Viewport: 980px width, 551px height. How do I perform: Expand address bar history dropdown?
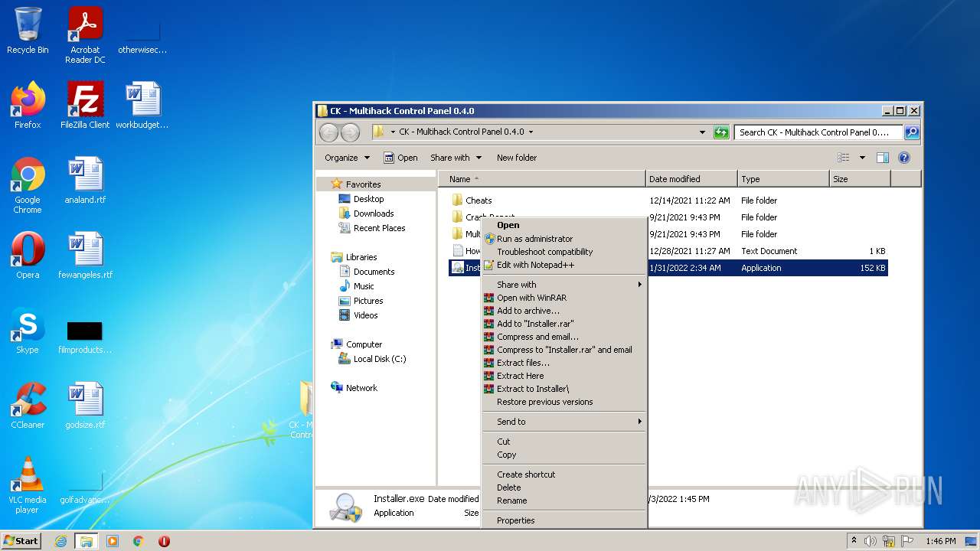click(702, 132)
